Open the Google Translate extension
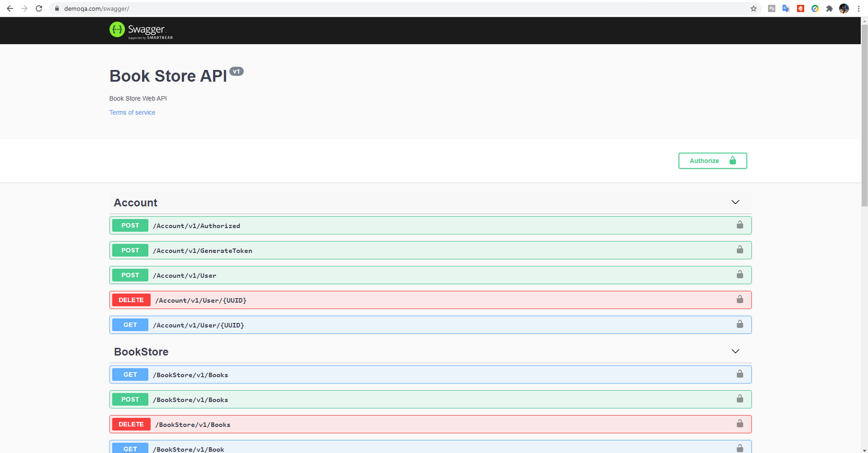Image resolution: width=868 pixels, height=453 pixels. [786, 8]
